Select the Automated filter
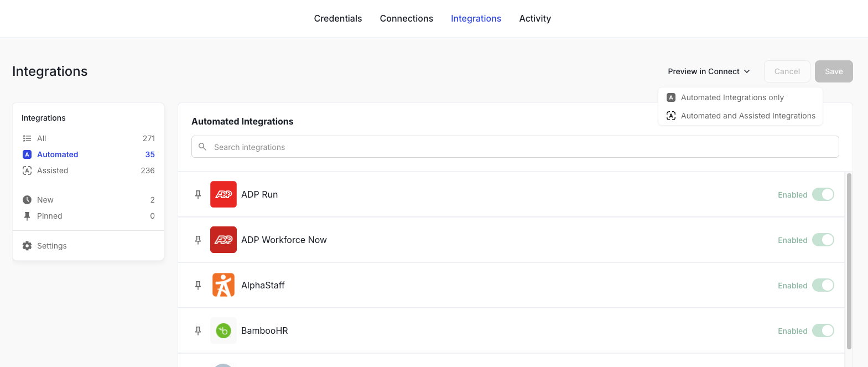Image resolution: width=868 pixels, height=367 pixels. pyautogui.click(x=89, y=154)
